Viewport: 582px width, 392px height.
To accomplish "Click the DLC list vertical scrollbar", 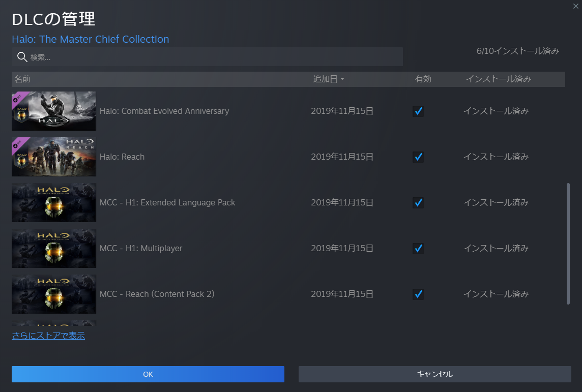I will pos(568,244).
